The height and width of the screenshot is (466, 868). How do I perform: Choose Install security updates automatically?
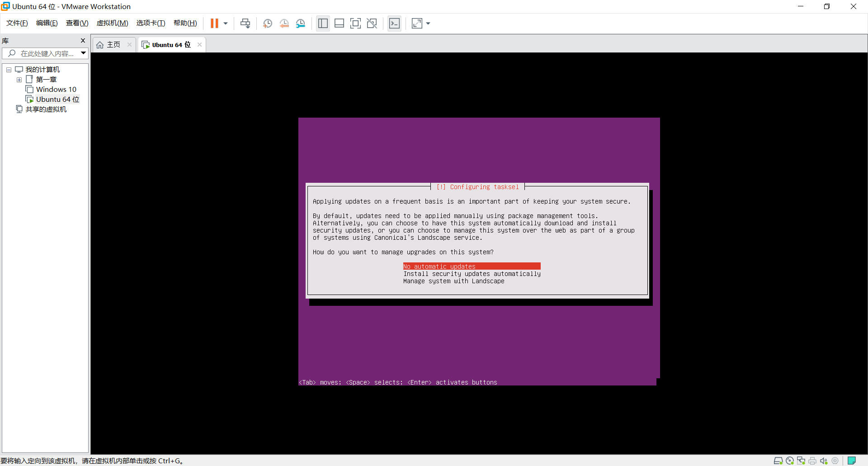(472, 274)
